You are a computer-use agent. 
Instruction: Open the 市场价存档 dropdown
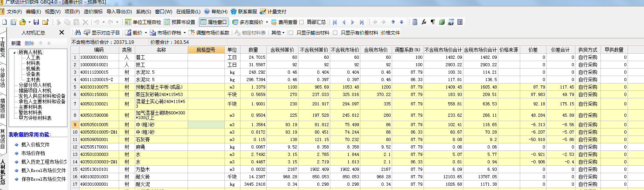point(185,33)
